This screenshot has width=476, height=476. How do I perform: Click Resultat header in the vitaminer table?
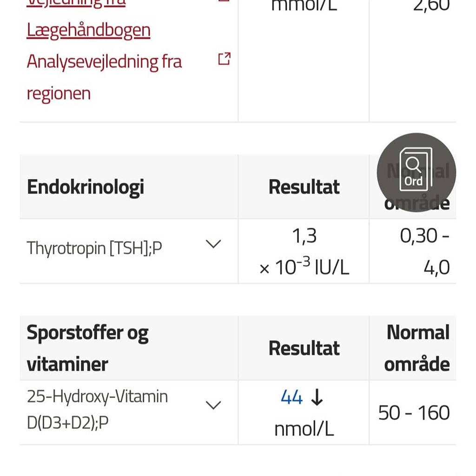(x=304, y=348)
